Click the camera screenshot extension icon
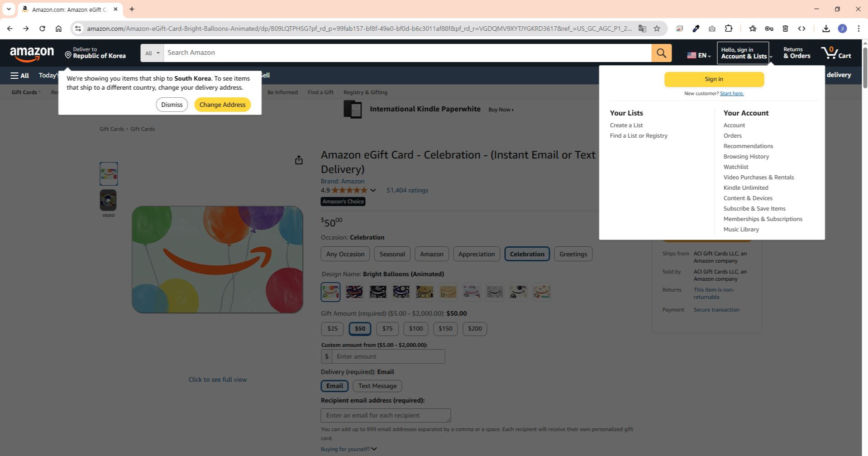Viewport: 868px width, 456px height. click(x=712, y=29)
